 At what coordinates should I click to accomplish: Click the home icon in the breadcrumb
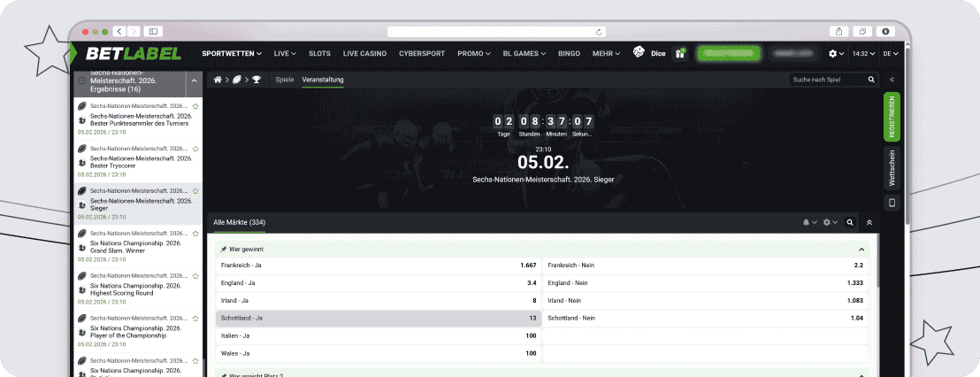point(218,80)
